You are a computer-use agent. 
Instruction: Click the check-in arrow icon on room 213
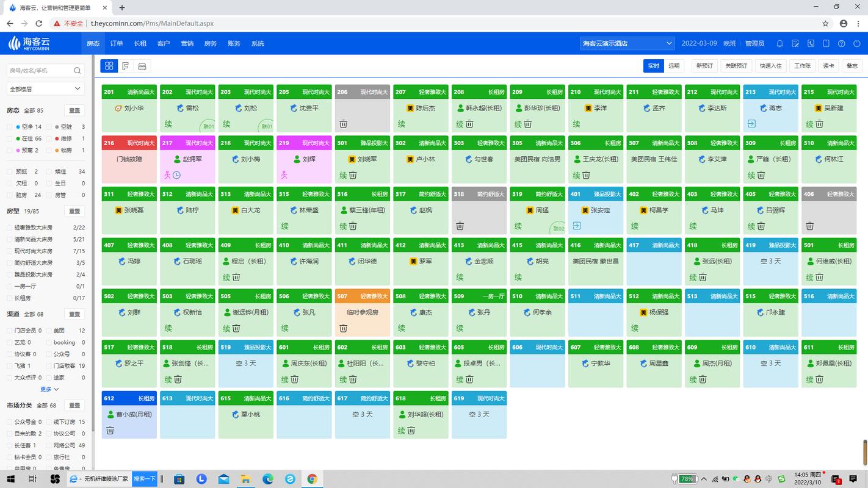(751, 124)
